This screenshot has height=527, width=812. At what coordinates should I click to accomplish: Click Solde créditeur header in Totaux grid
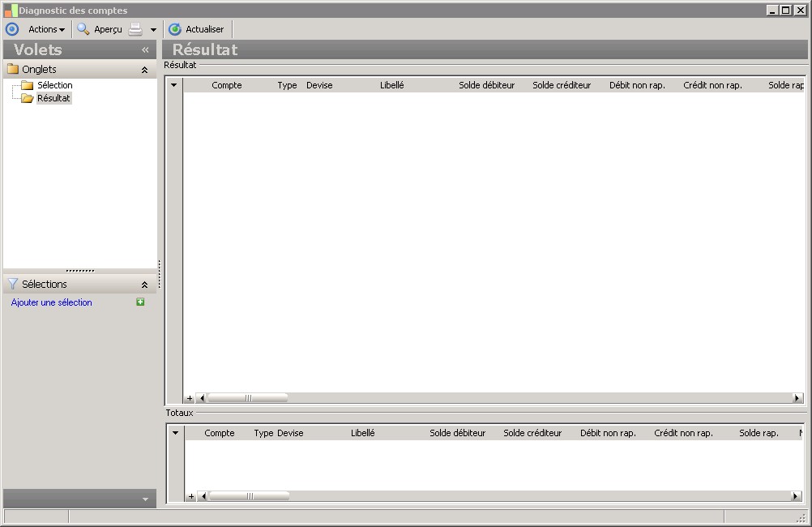[x=532, y=433]
